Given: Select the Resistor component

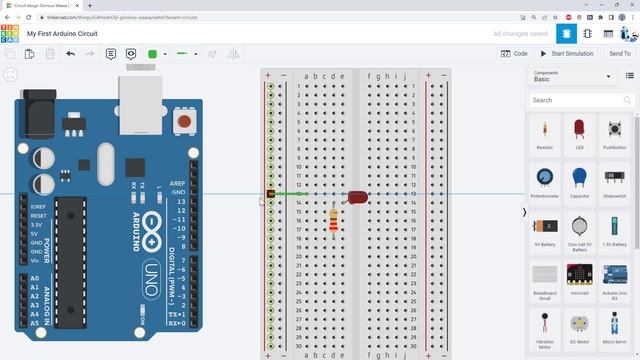Looking at the screenshot, I should pyautogui.click(x=544, y=134).
